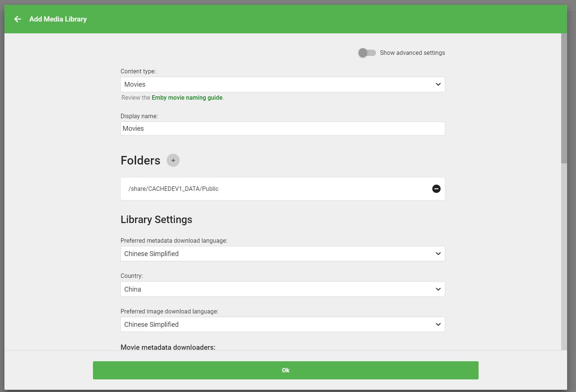Click the Show advanced settings label
The height and width of the screenshot is (392, 576).
pyautogui.click(x=412, y=53)
